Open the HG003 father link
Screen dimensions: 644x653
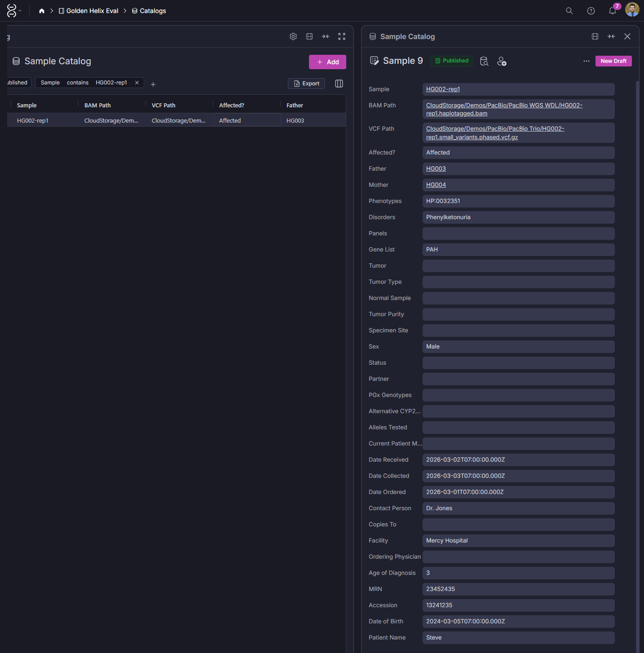[436, 169]
